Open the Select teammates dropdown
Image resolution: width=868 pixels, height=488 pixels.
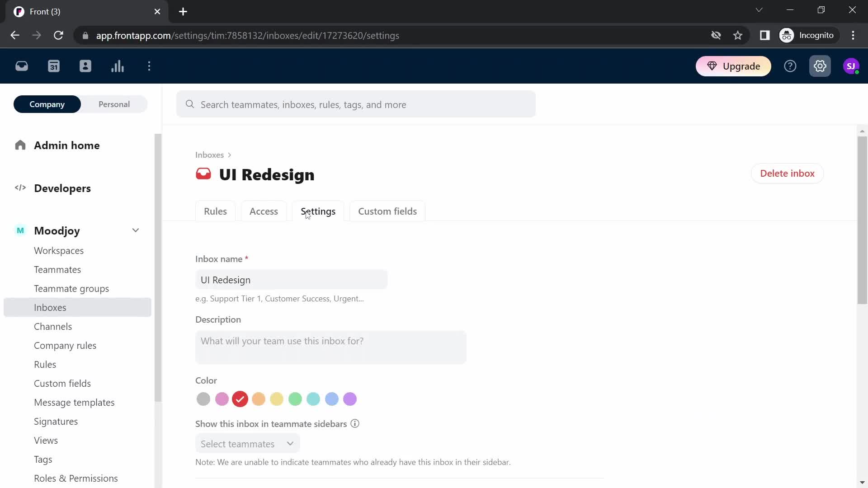coord(247,444)
